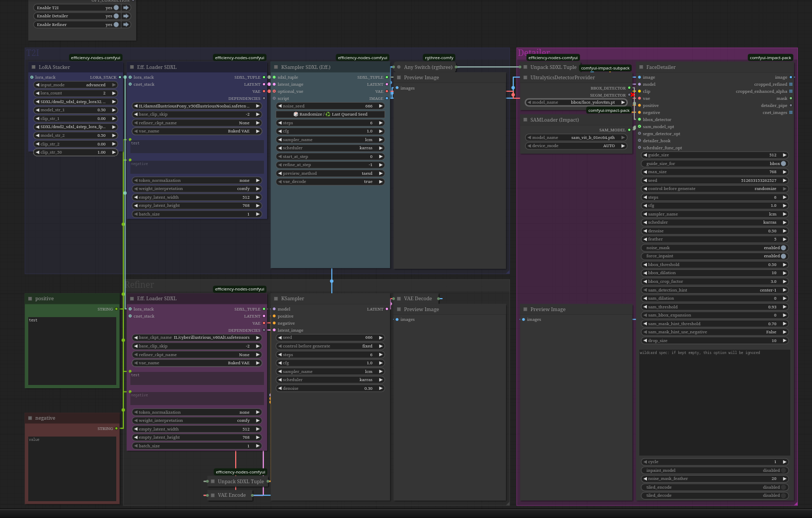Image resolution: width=812 pixels, height=518 pixels.
Task: Click the Any Switch (rgthree) collapse square
Action: 398,67
